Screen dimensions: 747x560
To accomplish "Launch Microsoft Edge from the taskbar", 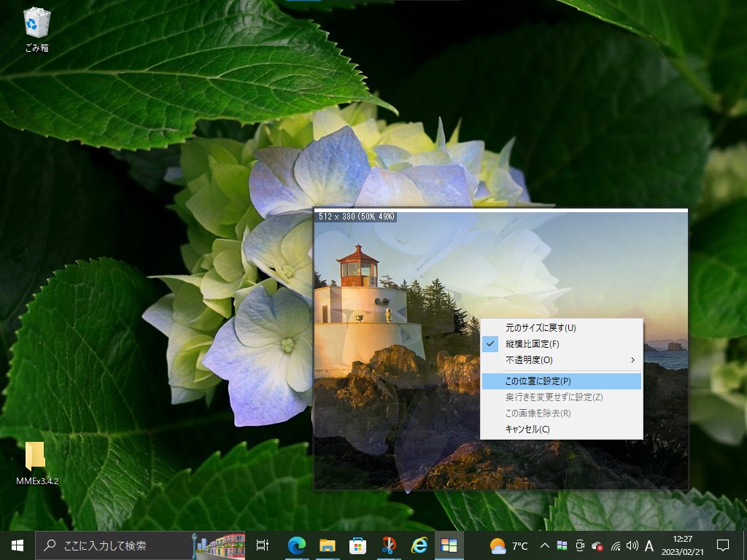I will click(x=296, y=545).
